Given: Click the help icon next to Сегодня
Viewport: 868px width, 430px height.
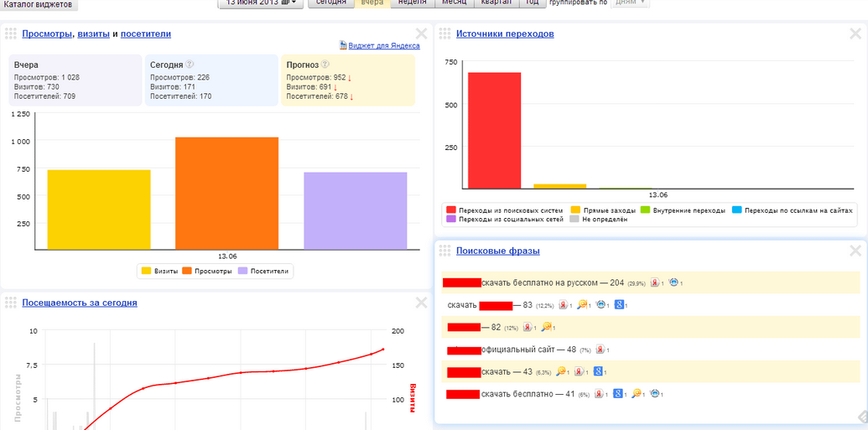Looking at the screenshot, I should click(x=190, y=65).
